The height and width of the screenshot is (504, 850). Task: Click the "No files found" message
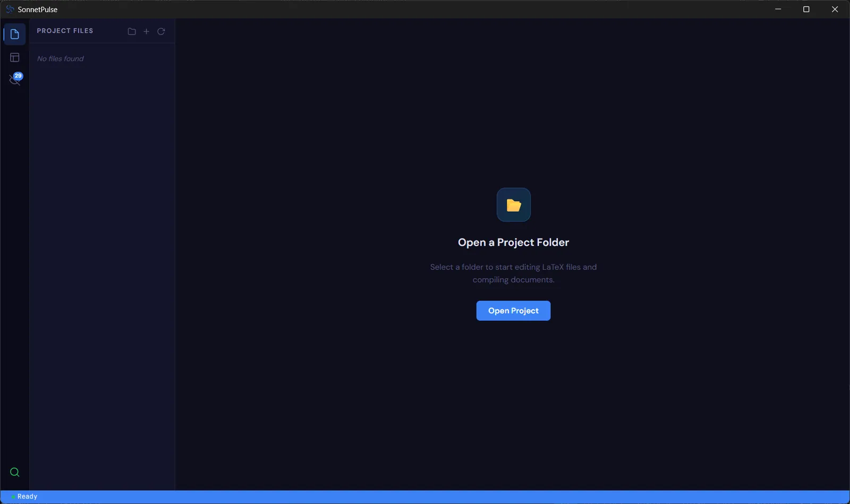[61, 59]
